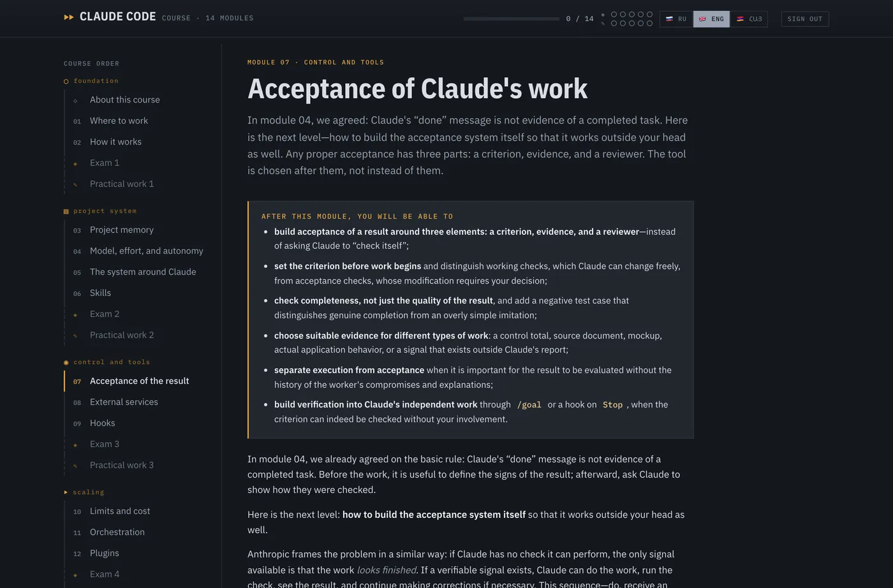Click the CLAUDE CODE title in header
893x588 pixels.
117,17
